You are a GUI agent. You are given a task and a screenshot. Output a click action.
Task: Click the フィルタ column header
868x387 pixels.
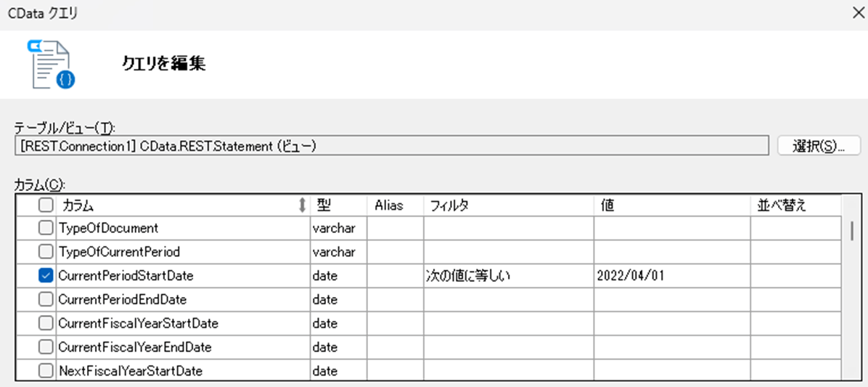click(509, 205)
